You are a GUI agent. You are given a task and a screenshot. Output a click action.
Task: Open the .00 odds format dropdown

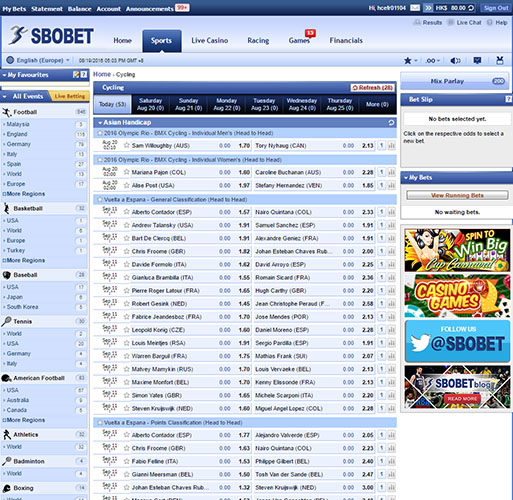pos(433,61)
